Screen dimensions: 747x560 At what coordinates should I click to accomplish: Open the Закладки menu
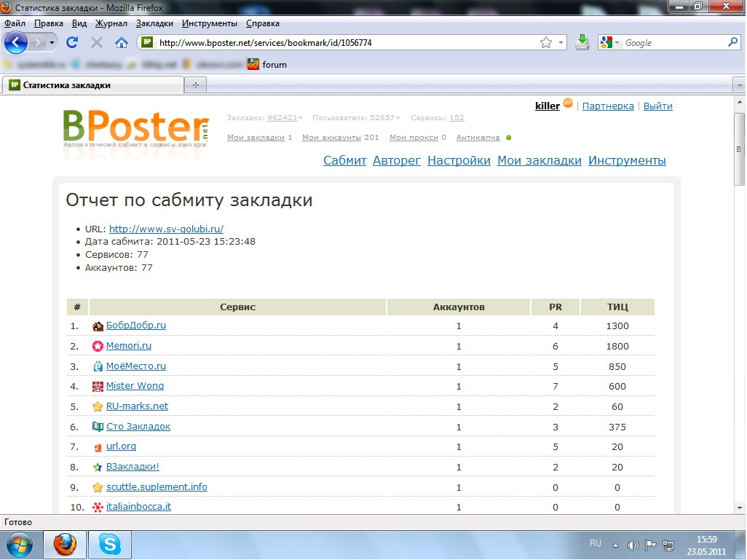point(154,23)
